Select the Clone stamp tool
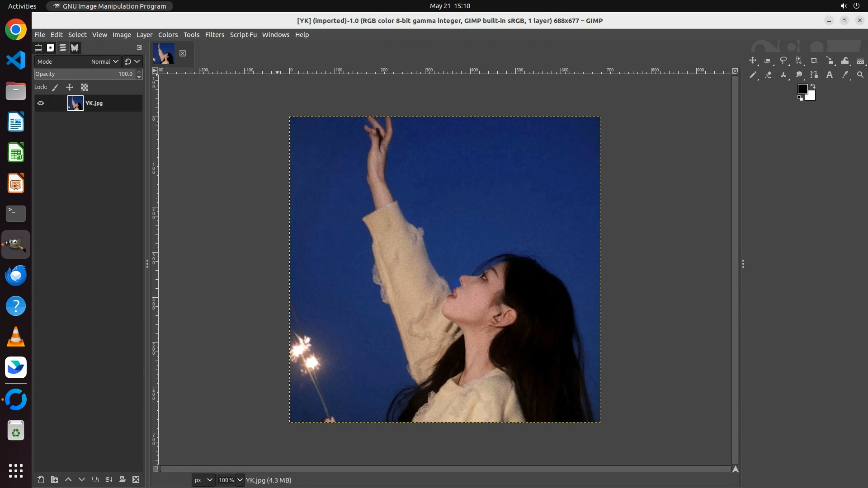Viewport: 868px width, 488px height. 783,75
